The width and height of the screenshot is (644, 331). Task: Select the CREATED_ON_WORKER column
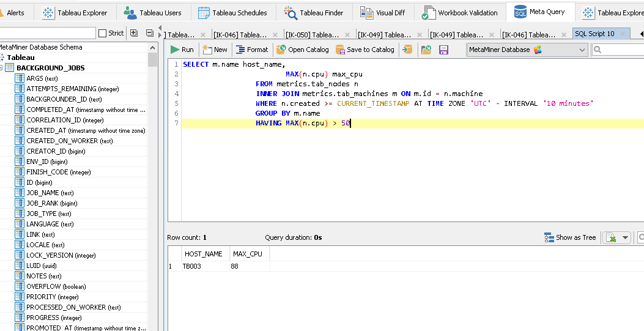(x=69, y=141)
